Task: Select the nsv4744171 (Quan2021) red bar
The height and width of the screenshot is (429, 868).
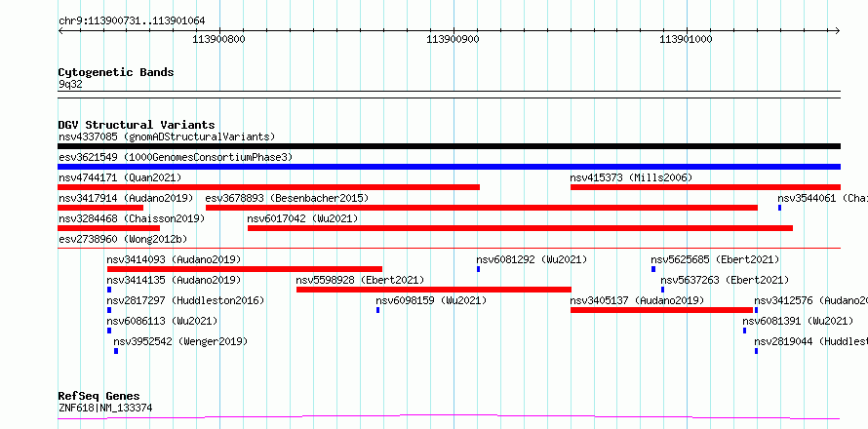Action: click(x=268, y=187)
